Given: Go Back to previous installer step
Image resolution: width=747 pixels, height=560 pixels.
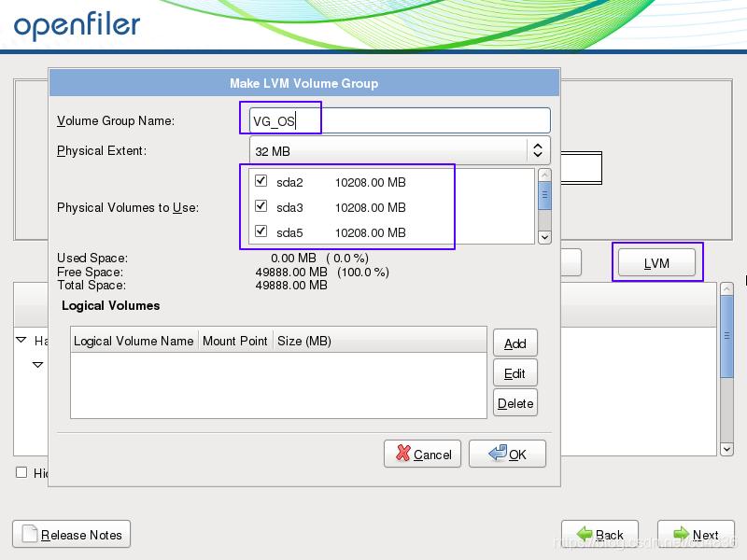Looking at the screenshot, I should point(599,534).
